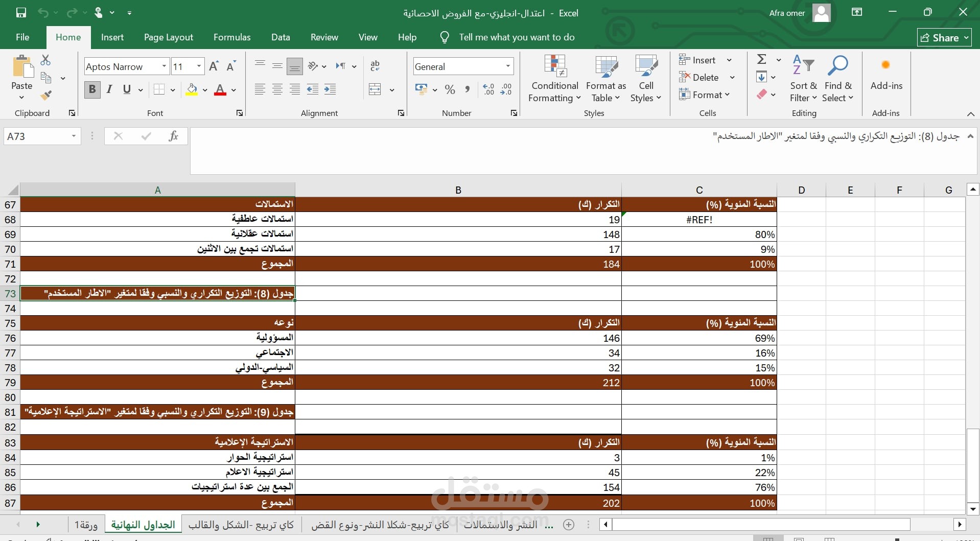980x541 pixels.
Task: Open Conditional Formatting menu
Action: point(555,79)
